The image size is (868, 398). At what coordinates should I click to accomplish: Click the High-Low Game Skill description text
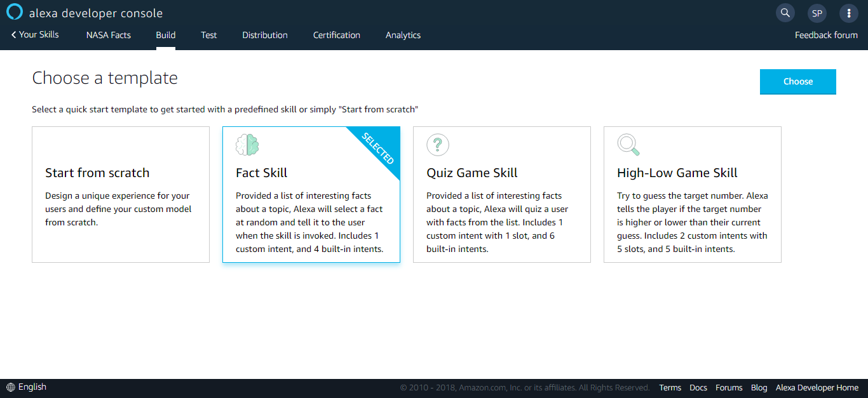(x=693, y=222)
